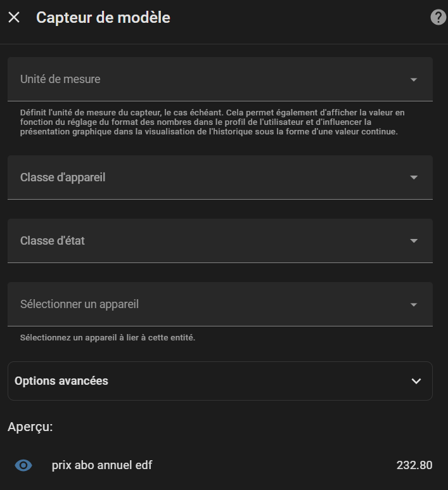The image size is (448, 490).
Task: Click the eye icon in the preview
Action: coord(23,466)
